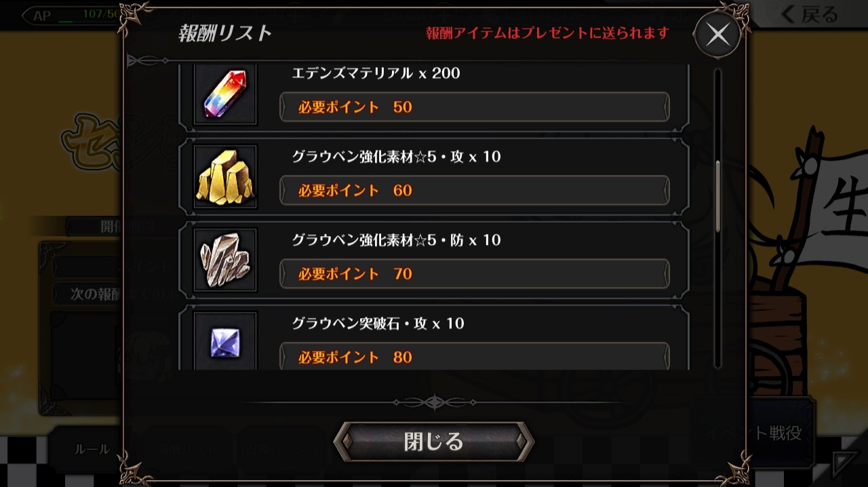Click the 戻る back button

coord(809,15)
